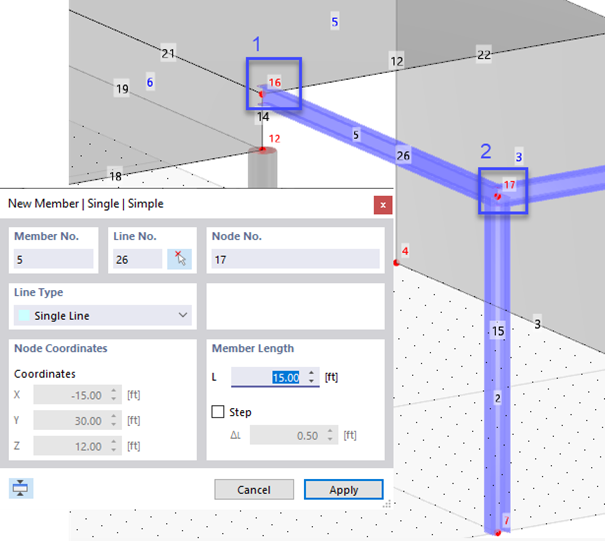The image size is (605, 541).
Task: Select node 12 atop the column
Action: pyautogui.click(x=262, y=149)
